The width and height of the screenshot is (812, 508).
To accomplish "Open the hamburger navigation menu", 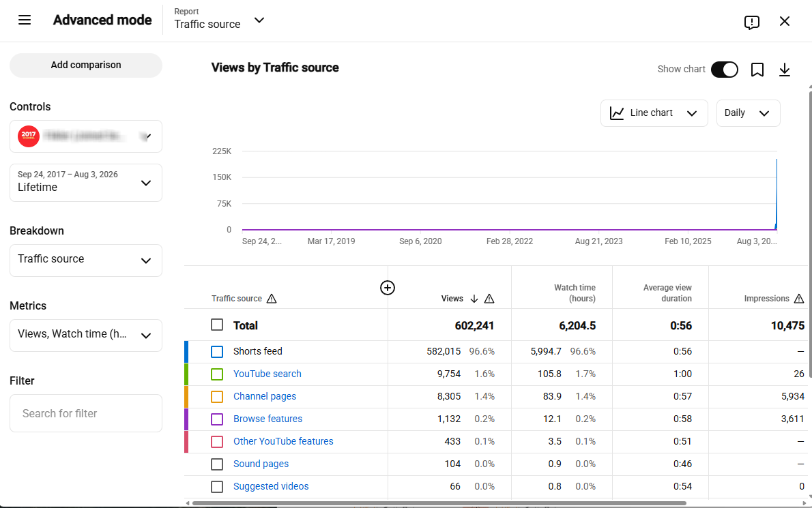I will pyautogui.click(x=25, y=20).
